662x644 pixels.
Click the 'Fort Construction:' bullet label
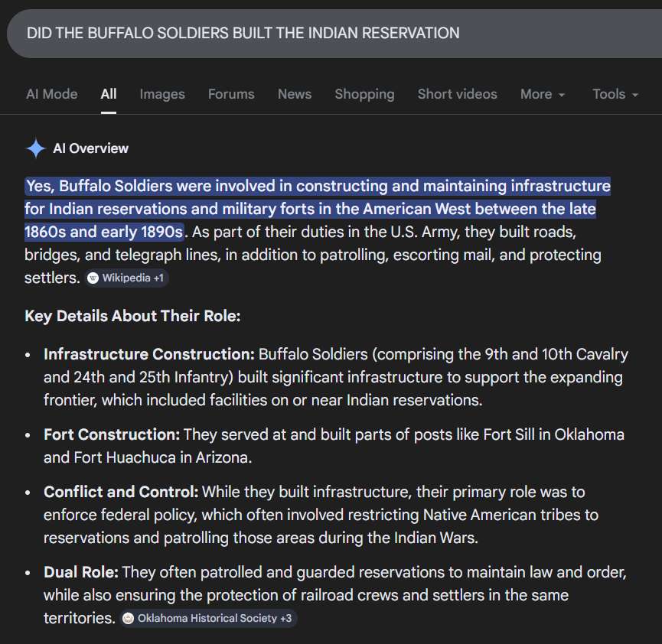click(112, 434)
